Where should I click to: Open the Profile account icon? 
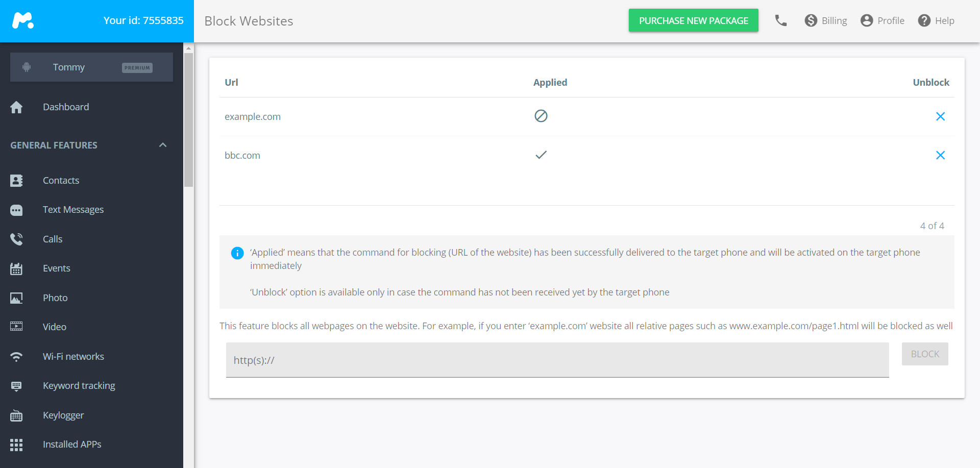coord(866,20)
